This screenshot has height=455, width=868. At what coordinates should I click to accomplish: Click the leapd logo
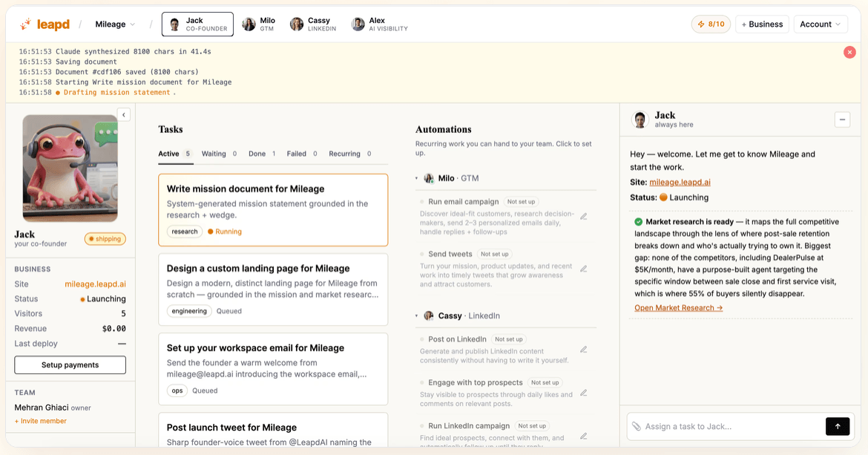45,24
